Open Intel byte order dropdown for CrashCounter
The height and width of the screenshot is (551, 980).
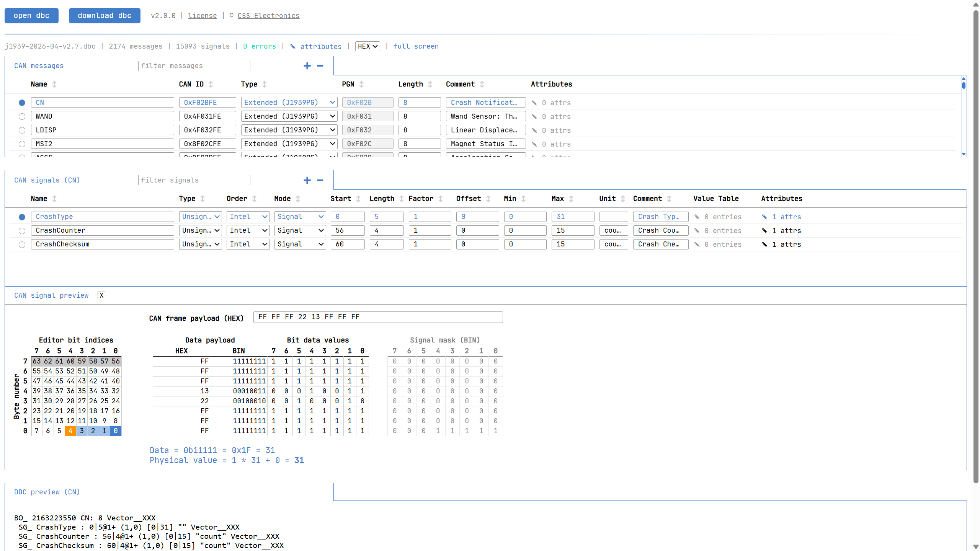click(x=248, y=230)
